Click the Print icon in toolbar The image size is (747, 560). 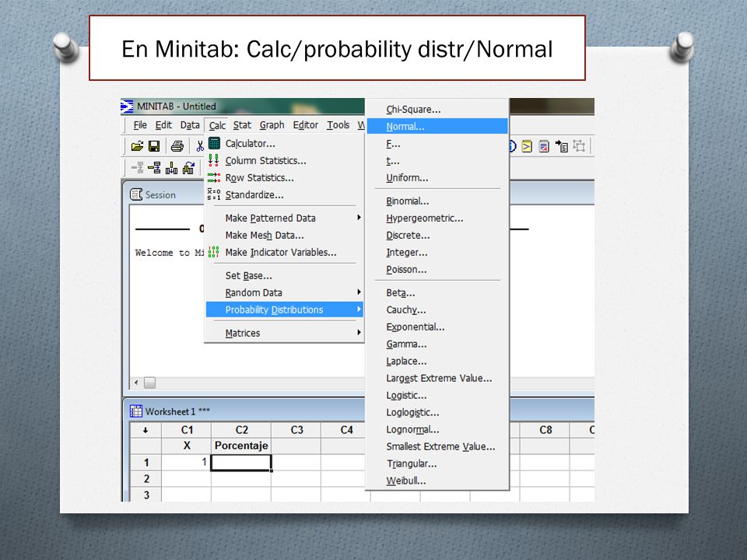tap(177, 146)
